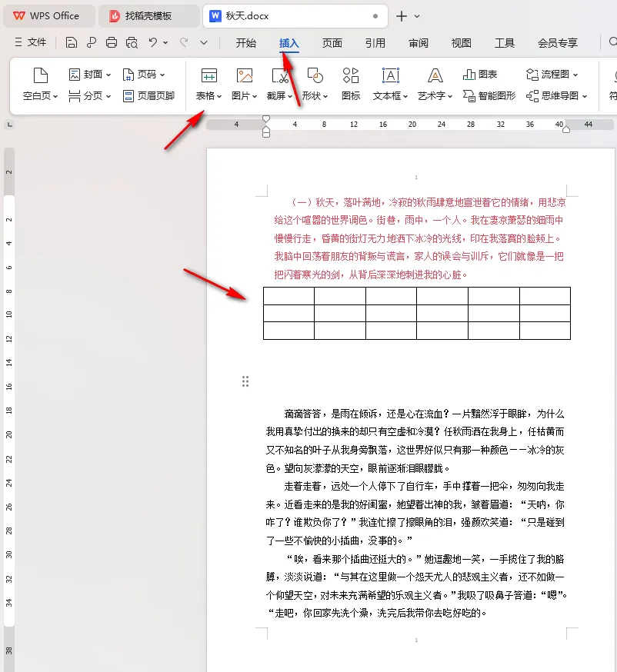Viewport: 617px width, 672px height.
Task: Click the first-line indent ruler marker
Action: coord(266,118)
